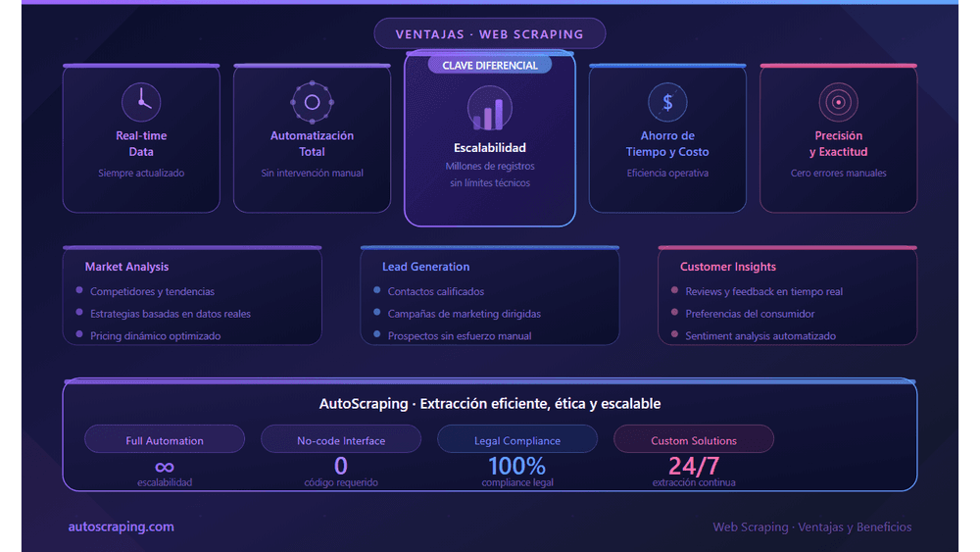
Task: Click the Lead Generation heading
Action: (425, 267)
